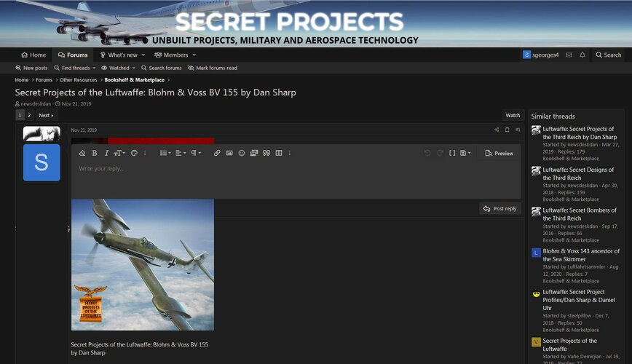Open the alerts bell icon
The width and height of the screenshot is (632, 364).
582,55
